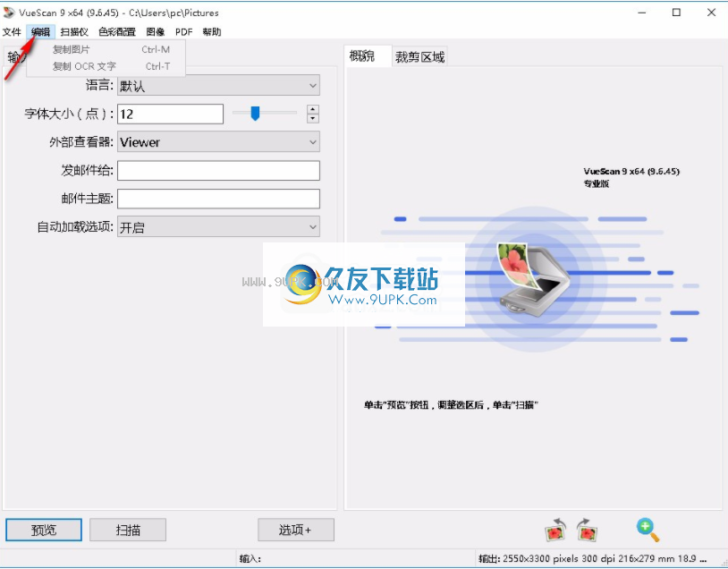Click the rotate left image icon
The width and height of the screenshot is (728, 569).
tap(555, 530)
